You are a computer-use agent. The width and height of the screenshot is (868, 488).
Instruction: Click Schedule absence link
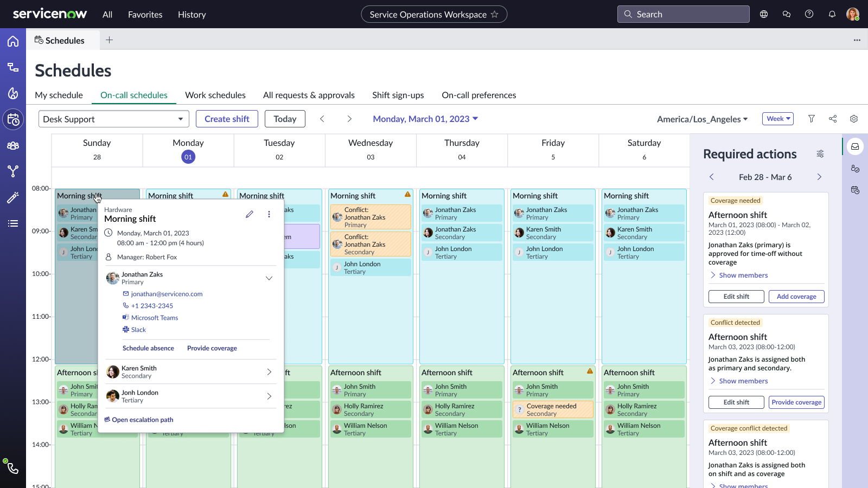[x=148, y=348]
